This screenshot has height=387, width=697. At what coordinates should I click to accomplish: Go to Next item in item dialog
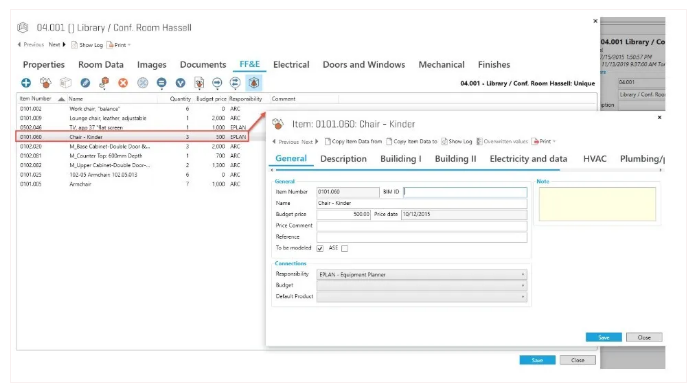(x=310, y=142)
